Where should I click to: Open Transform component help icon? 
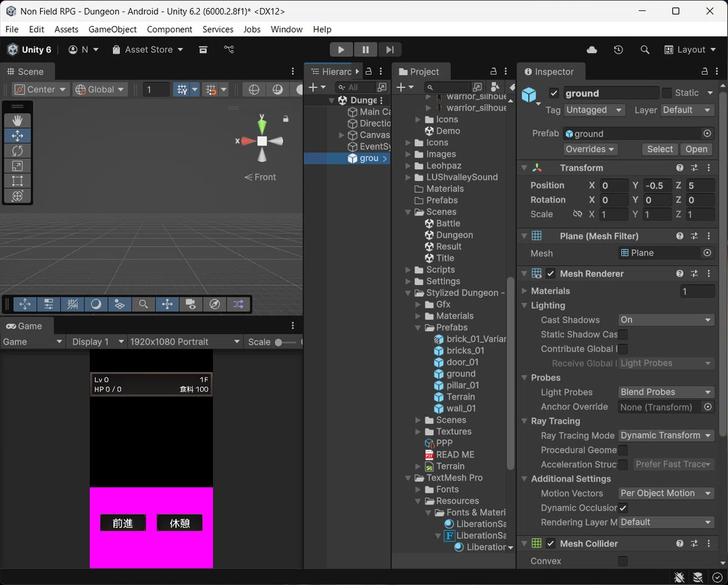(680, 168)
